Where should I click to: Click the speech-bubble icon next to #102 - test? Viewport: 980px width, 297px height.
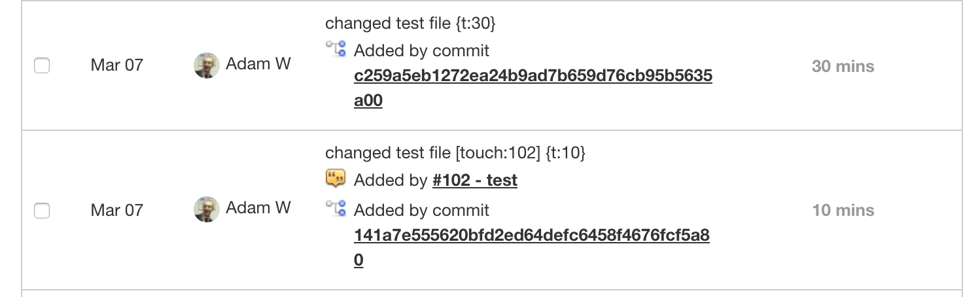point(336,179)
